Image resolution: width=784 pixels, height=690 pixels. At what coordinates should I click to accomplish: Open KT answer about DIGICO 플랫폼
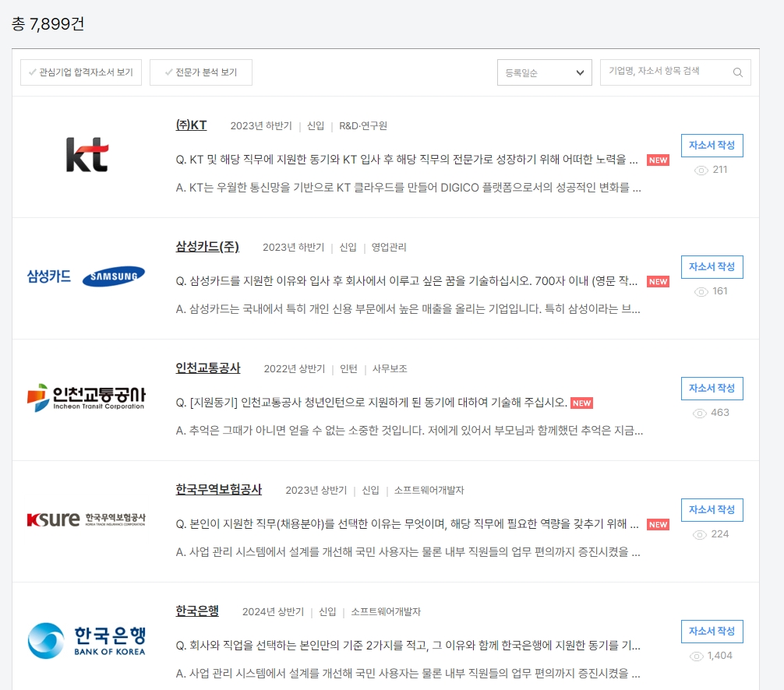click(x=408, y=188)
